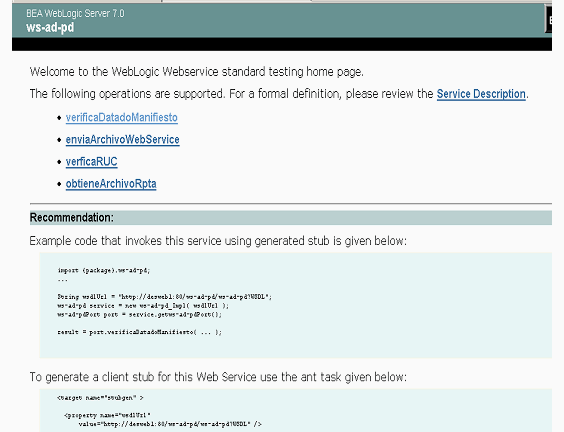This screenshot has height=432, width=564.
Task: Click the 'value="http://desweb1' line in ant task
Action: (x=170, y=424)
